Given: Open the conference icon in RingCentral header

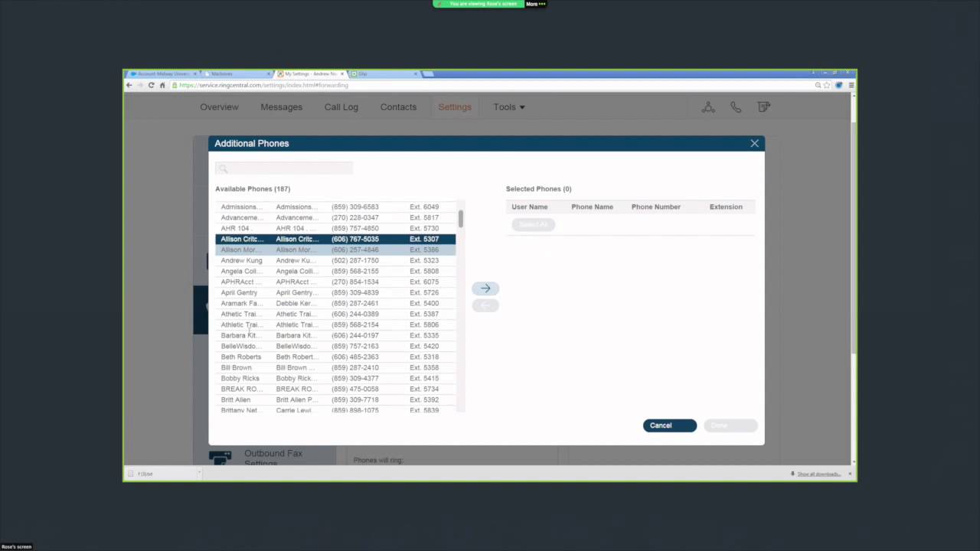Looking at the screenshot, I should [708, 107].
